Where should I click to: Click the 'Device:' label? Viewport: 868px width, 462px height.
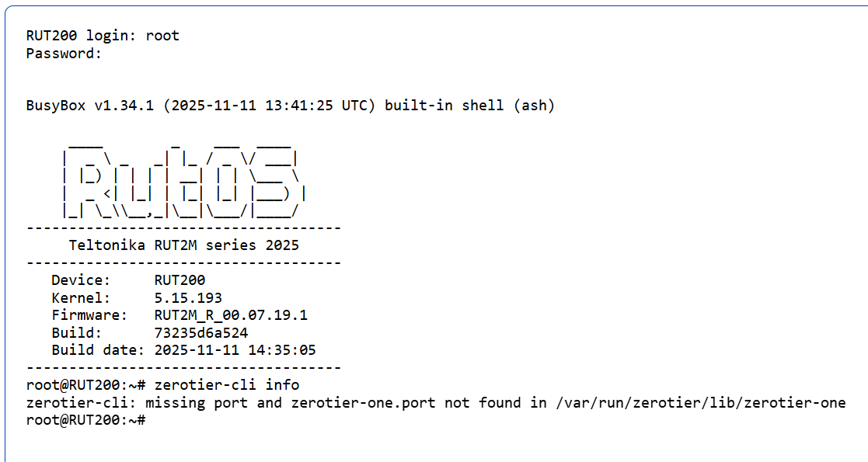tap(81, 280)
